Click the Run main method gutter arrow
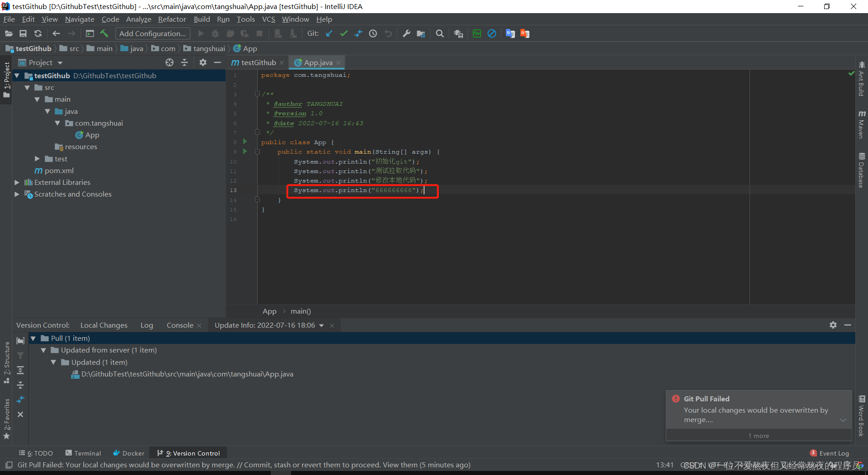The image size is (868, 475). click(x=245, y=151)
